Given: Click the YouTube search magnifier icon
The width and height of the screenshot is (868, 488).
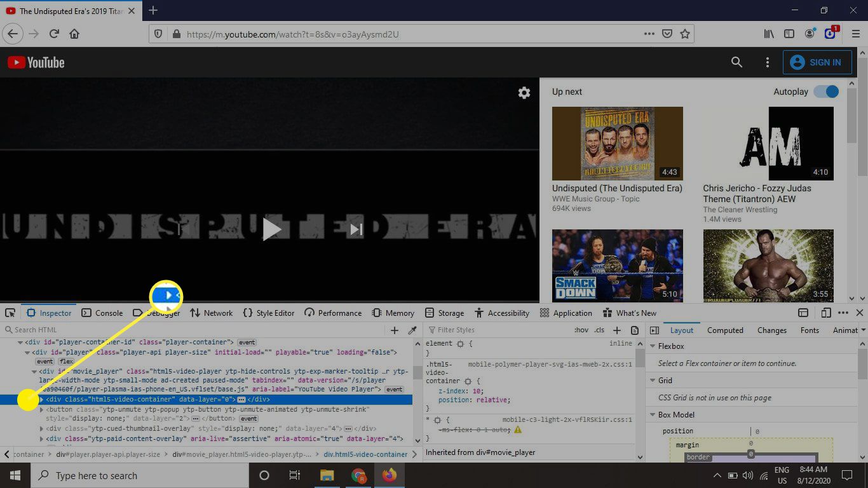Looking at the screenshot, I should click(x=736, y=62).
